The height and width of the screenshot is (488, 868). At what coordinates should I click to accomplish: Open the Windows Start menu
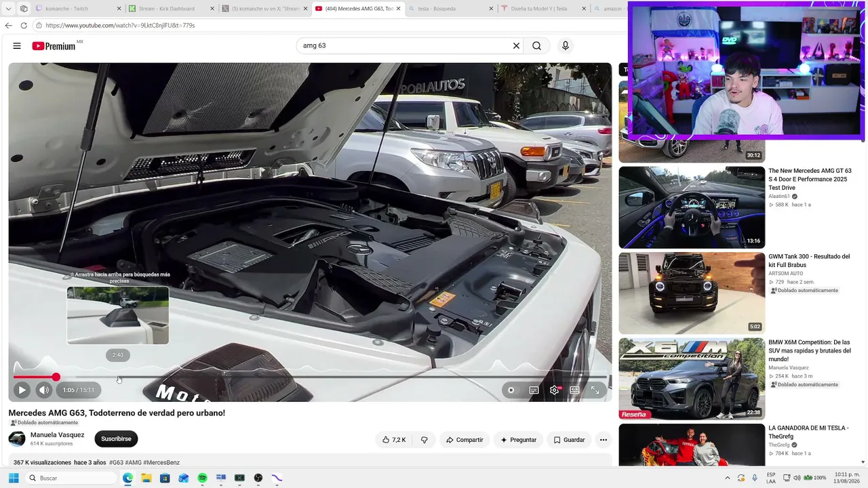pyautogui.click(x=13, y=478)
